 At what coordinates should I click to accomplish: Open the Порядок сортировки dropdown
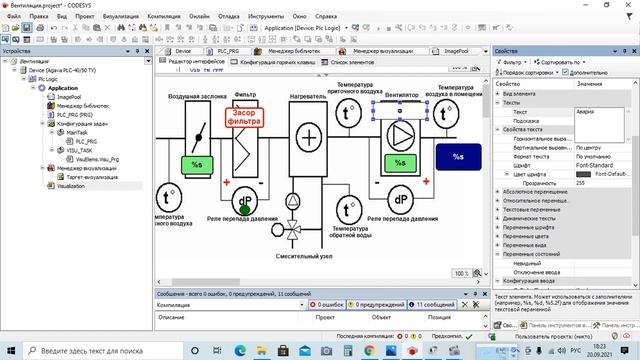coord(527,72)
